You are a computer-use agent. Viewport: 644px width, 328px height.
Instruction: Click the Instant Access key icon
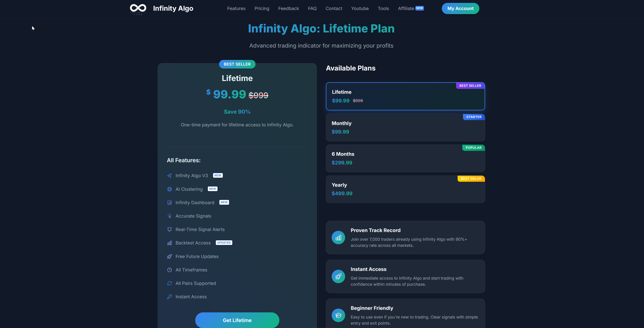coord(170,297)
